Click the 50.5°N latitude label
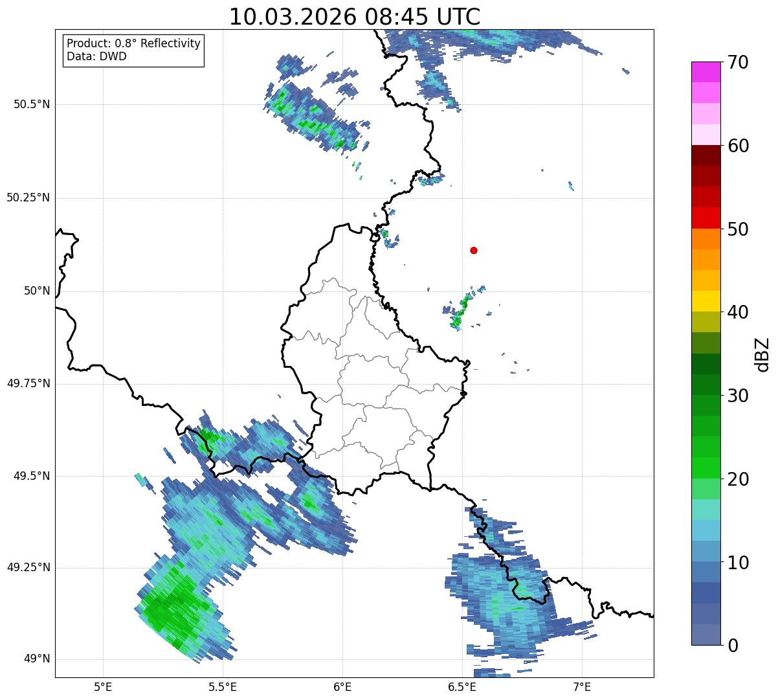Image resolution: width=778 pixels, height=700 pixels. [32, 104]
